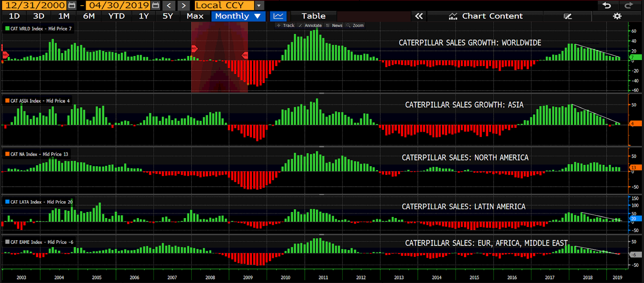The width and height of the screenshot is (644, 283).
Task: Open the end date calendar picker
Action: point(156,5)
